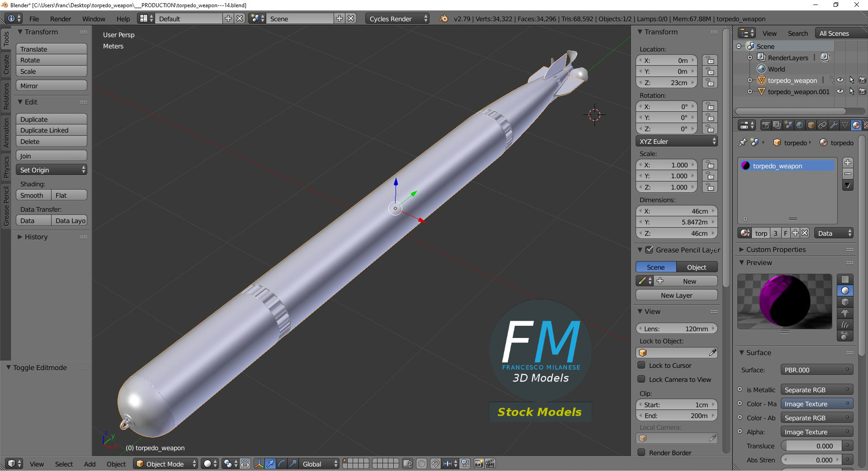This screenshot has height=471, width=868.
Task: Open the Set Origin dropdown
Action: [x=52, y=170]
